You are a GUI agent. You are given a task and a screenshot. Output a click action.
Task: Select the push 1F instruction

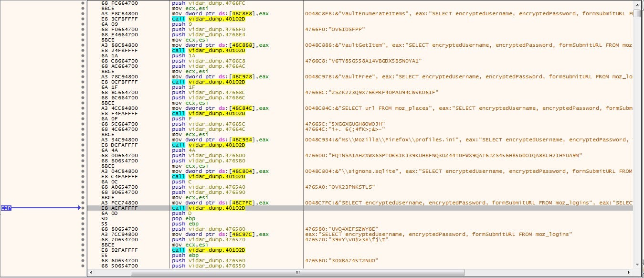point(180,87)
